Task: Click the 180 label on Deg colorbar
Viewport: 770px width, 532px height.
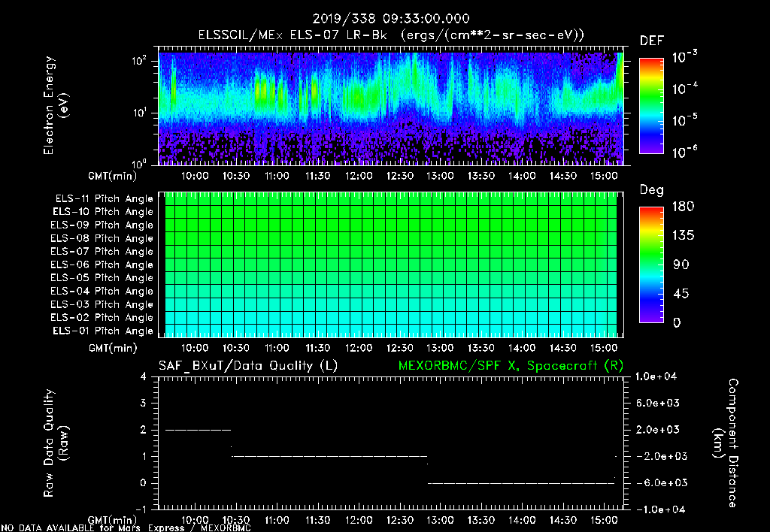Action: 683,207
